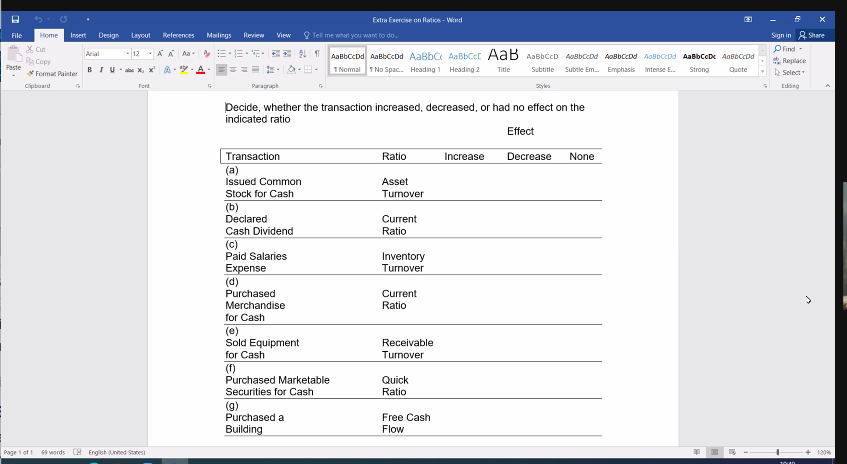Sort the selected text
The height and width of the screenshot is (464, 847).
(302, 53)
